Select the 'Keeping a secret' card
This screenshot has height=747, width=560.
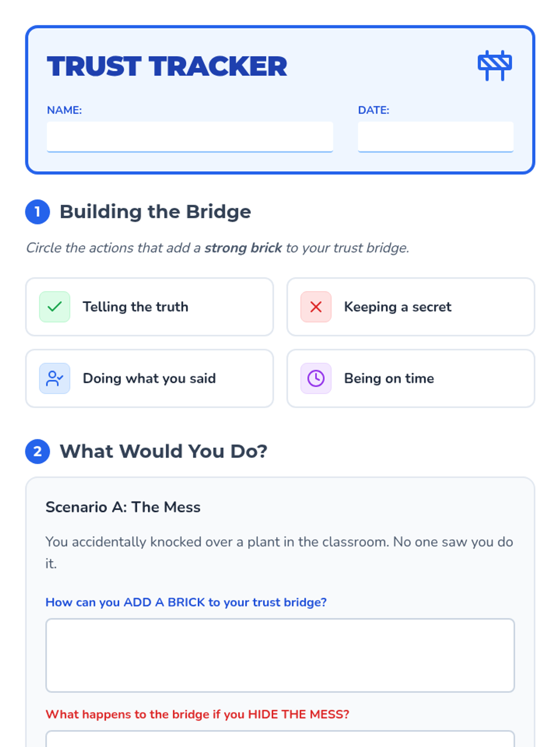411,307
